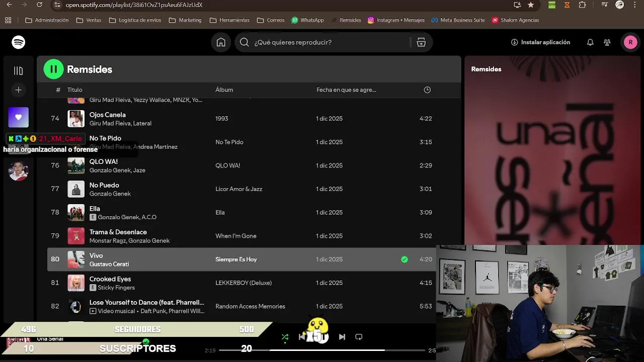Open Meta Business Suite bookmark

click(458, 20)
